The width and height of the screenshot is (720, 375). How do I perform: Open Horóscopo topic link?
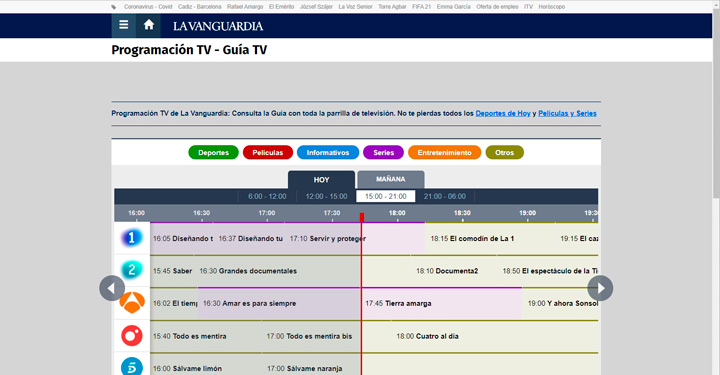552,7
